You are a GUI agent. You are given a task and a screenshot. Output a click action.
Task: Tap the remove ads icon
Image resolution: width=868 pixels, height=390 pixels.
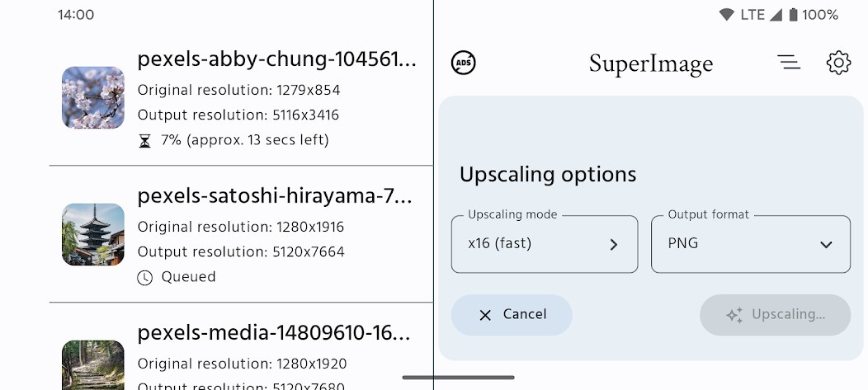coord(464,63)
